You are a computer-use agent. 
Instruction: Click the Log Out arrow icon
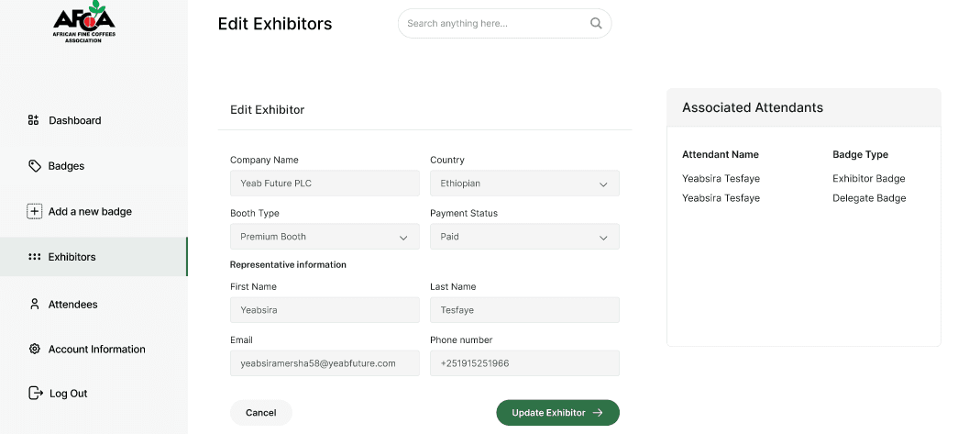pos(36,393)
